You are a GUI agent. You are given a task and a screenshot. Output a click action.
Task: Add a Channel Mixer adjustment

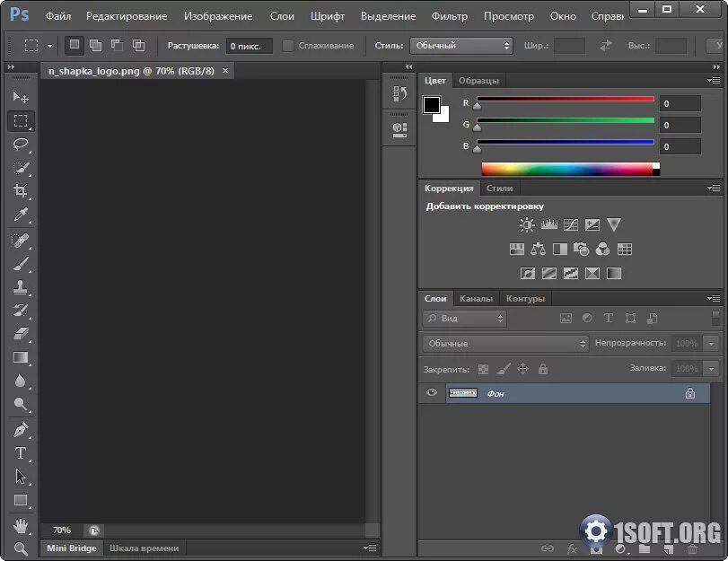[x=602, y=250]
